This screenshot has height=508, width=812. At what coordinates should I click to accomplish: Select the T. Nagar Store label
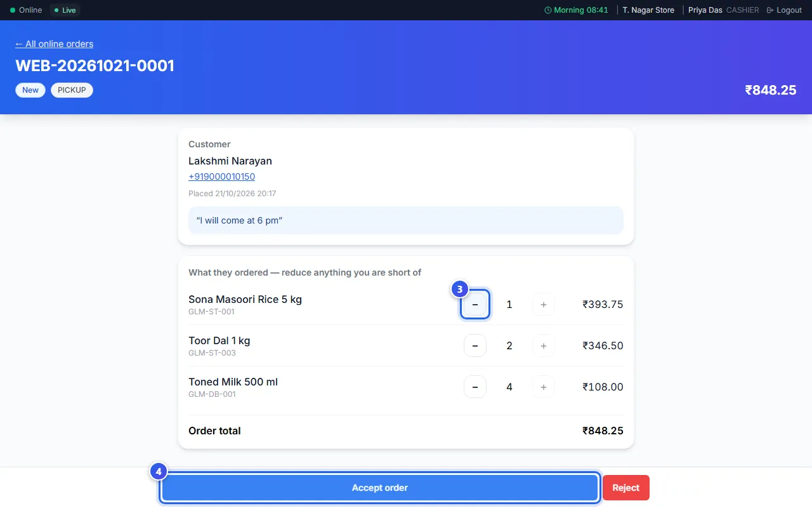point(648,10)
